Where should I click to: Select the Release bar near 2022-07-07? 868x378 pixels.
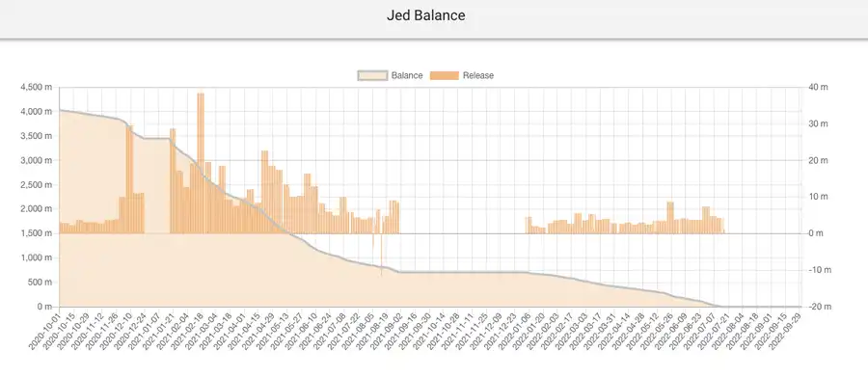tap(706, 220)
